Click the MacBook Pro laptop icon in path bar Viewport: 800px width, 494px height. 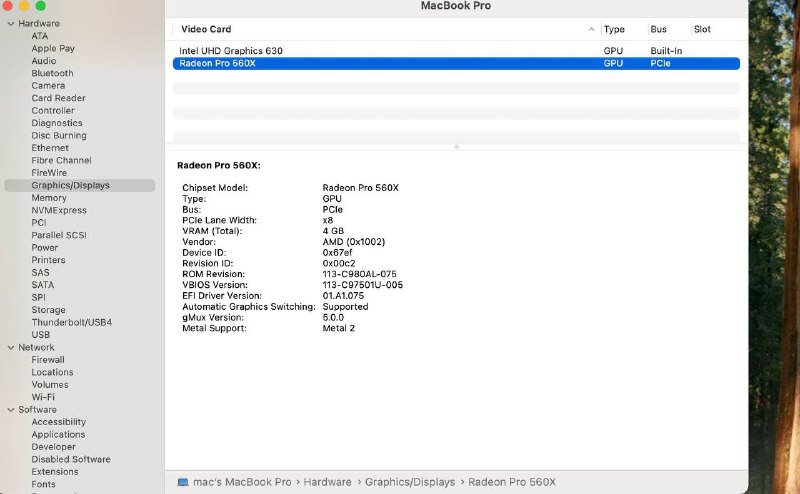click(183, 482)
